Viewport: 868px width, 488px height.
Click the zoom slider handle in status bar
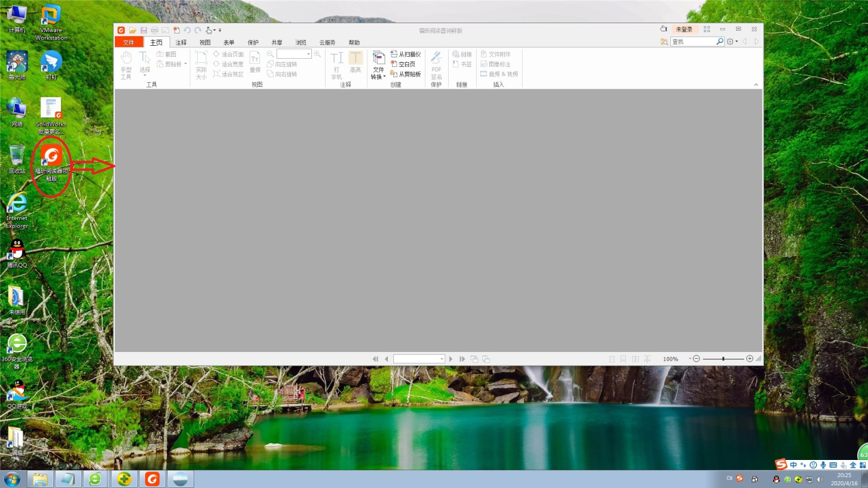[x=723, y=359]
